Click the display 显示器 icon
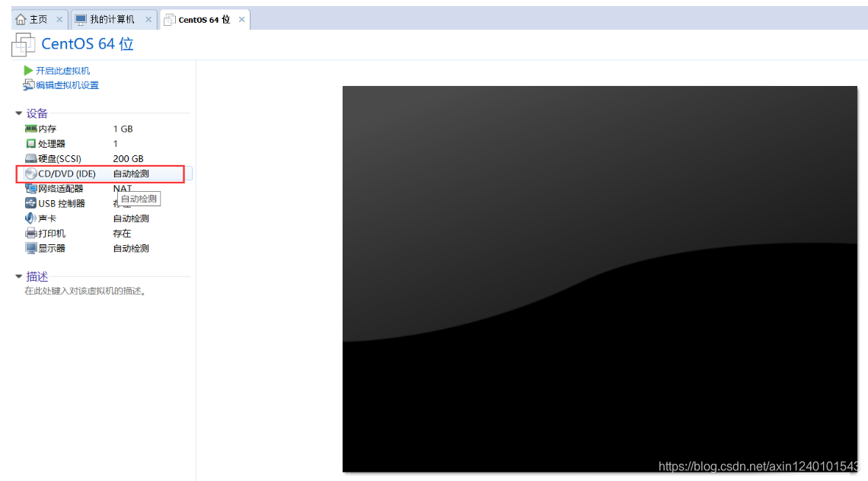 tap(31, 248)
